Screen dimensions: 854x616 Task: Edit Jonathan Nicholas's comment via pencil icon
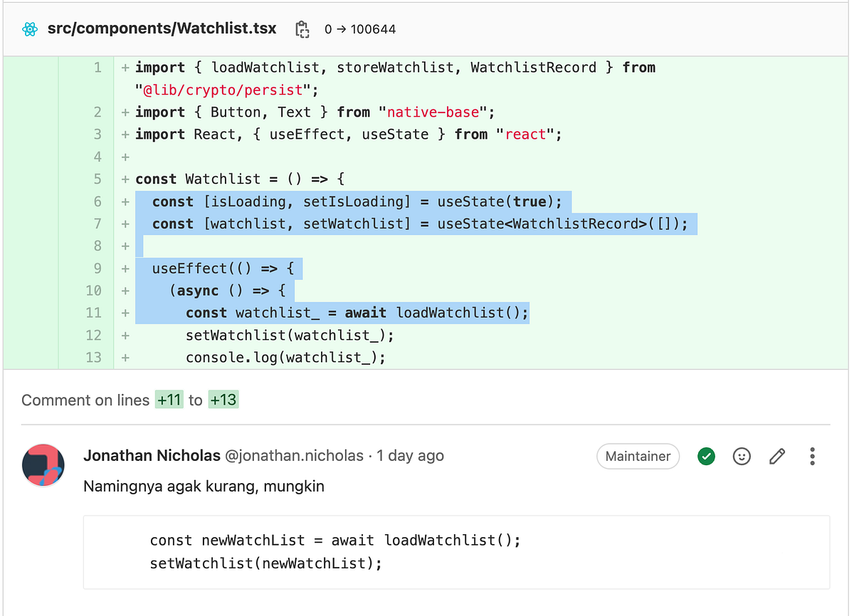[x=776, y=456]
